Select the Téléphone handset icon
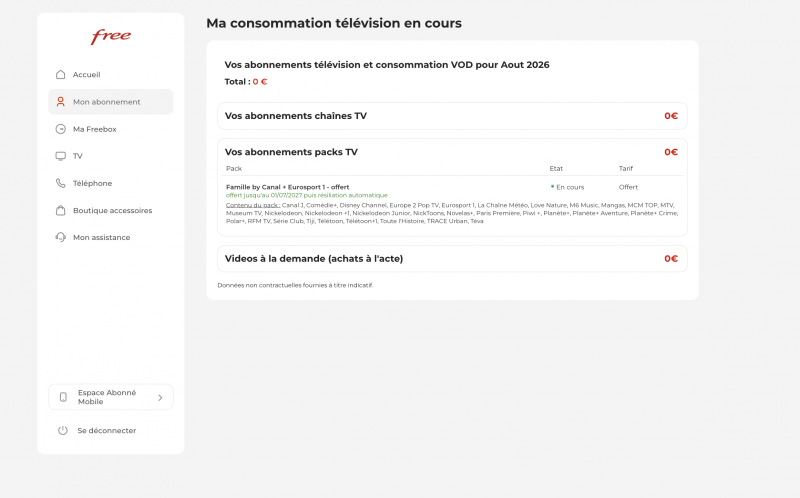This screenshot has height=498, width=800. coord(61,183)
